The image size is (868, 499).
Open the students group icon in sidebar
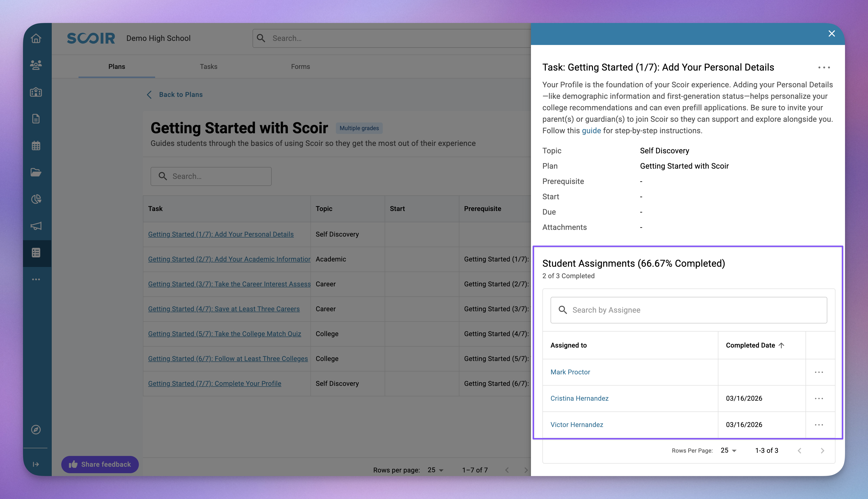[36, 65]
